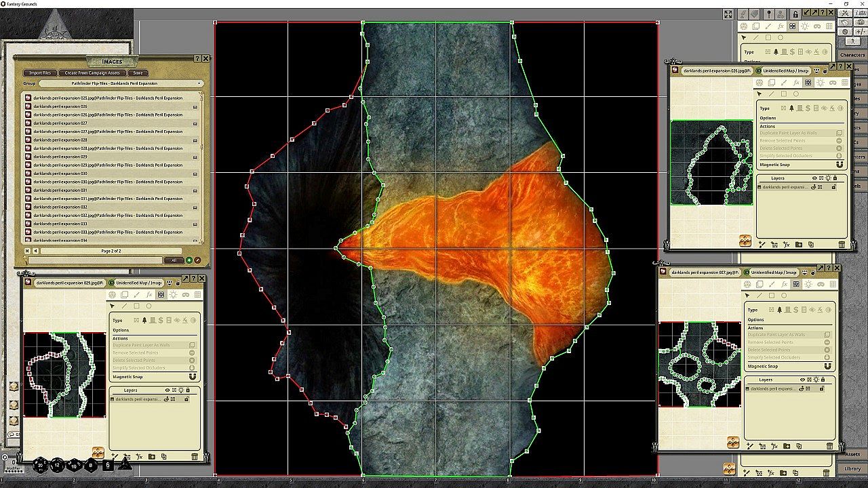The width and height of the screenshot is (868, 488).
Task: Toggle layer lock in expansion 027 window layer row
Action: [x=821, y=389]
